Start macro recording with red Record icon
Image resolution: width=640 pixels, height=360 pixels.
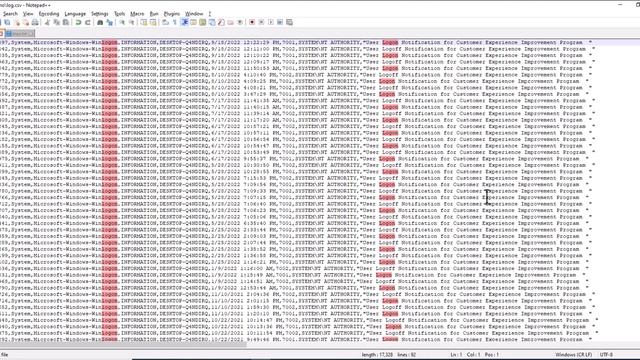pos(252,22)
